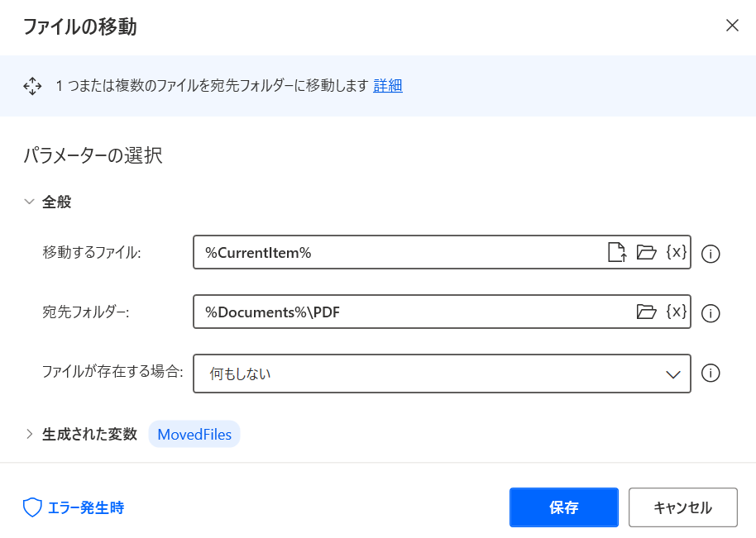
Task: Collapse the 全般 section
Action: (x=29, y=201)
